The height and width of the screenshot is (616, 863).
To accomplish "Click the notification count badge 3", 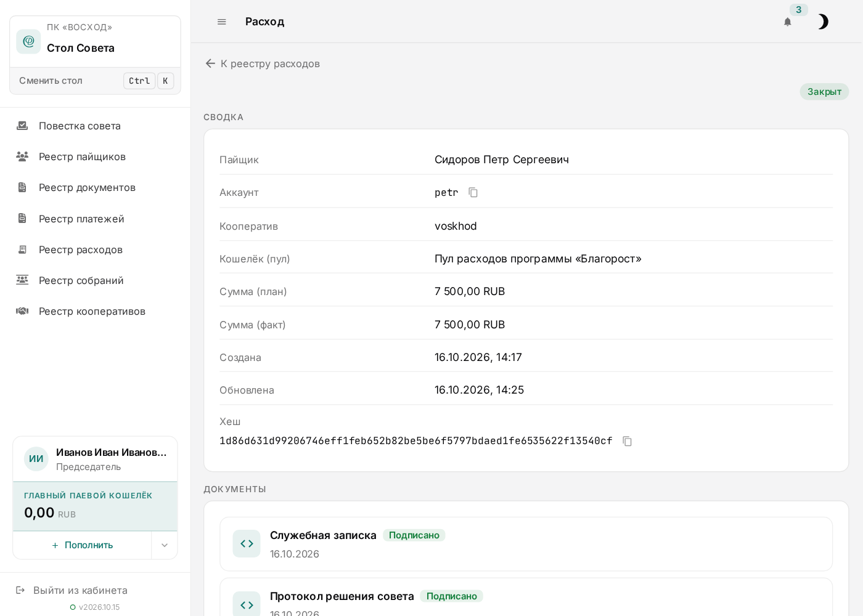I will [x=798, y=10].
